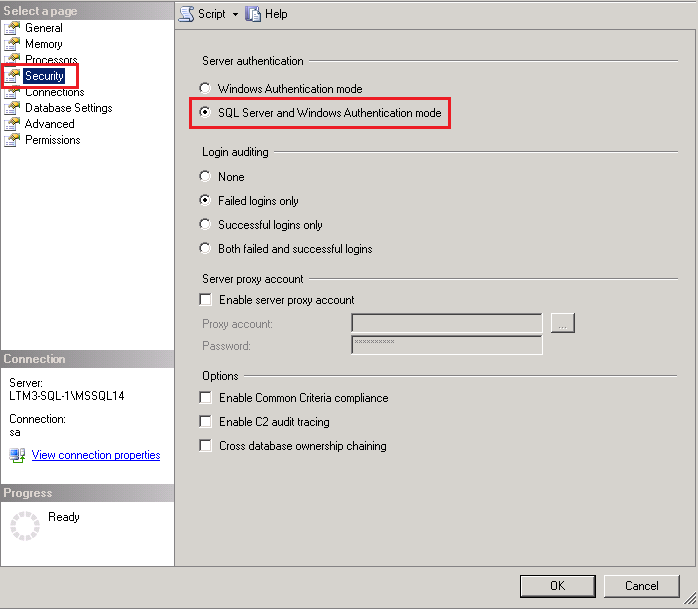Click the Help toolbar icon
Image resolution: width=698 pixels, height=609 pixels.
point(253,14)
